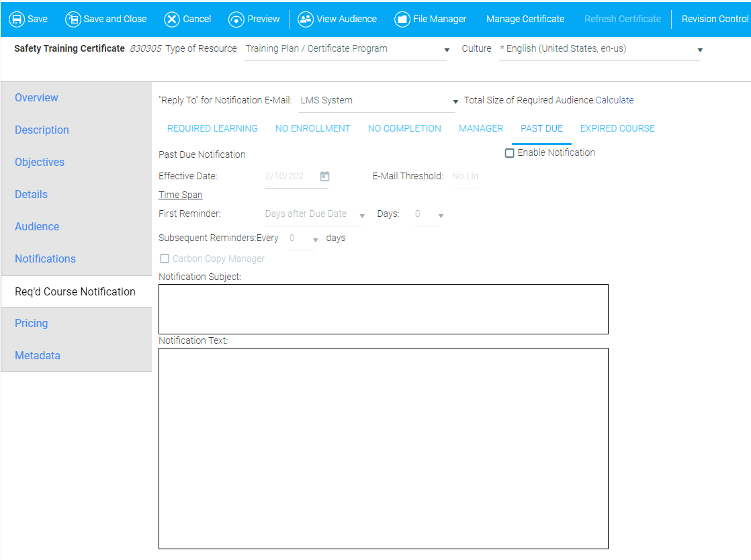Click the Preview eye icon
Screen dimensions: 751x560
(x=236, y=19)
